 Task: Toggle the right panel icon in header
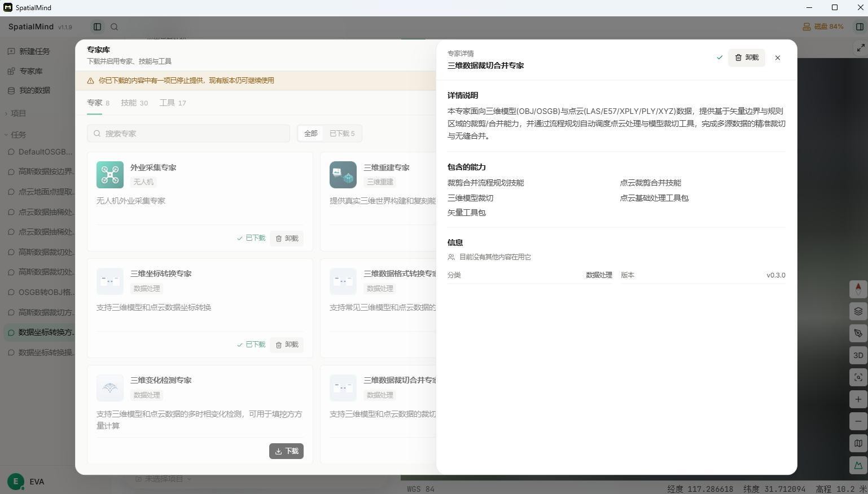pyautogui.click(x=860, y=27)
